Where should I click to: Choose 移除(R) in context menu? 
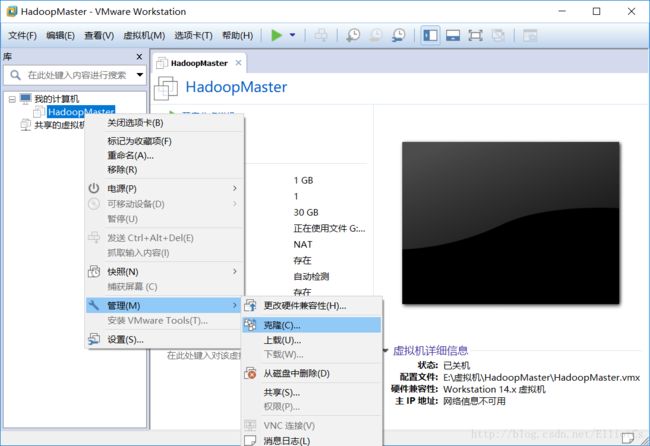(164, 170)
